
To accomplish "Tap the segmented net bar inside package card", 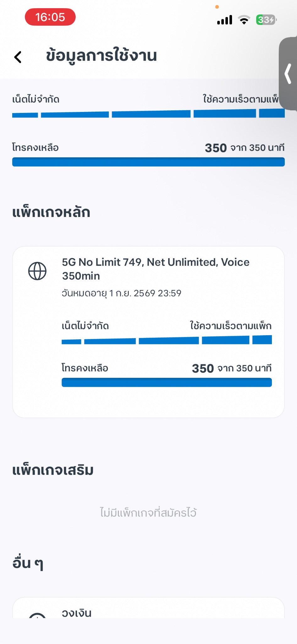I will 167,340.
